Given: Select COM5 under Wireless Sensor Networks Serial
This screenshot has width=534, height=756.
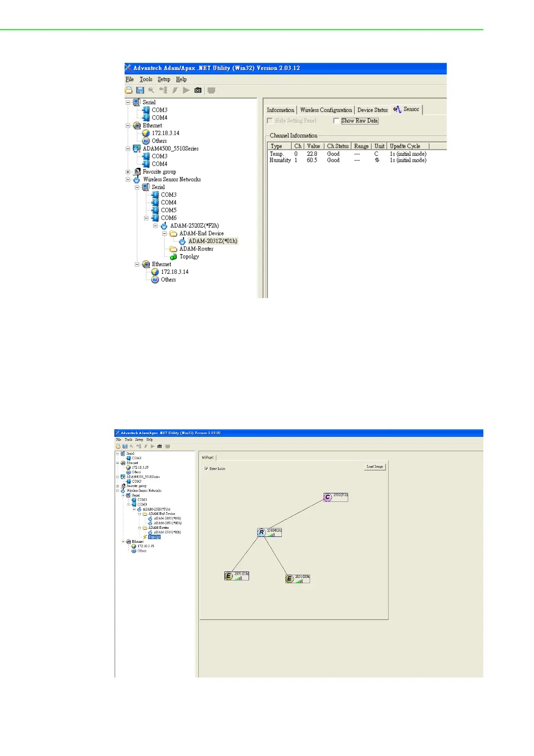Looking at the screenshot, I should click(169, 210).
